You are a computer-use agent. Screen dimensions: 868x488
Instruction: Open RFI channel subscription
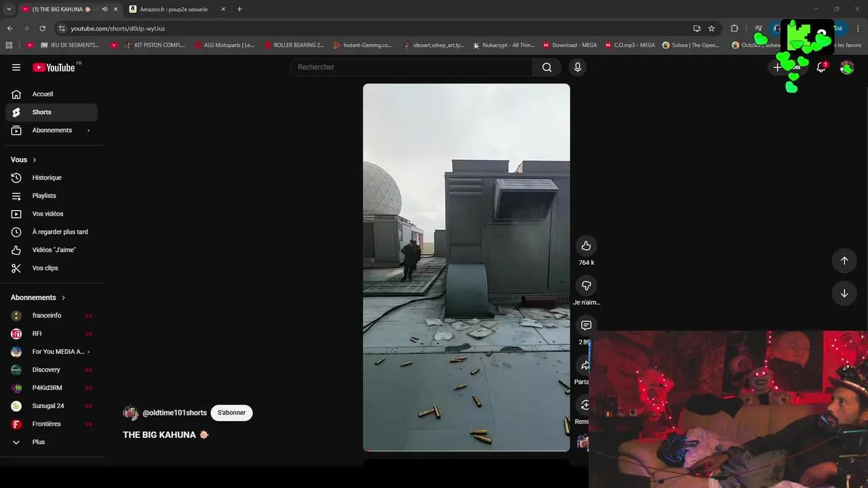tap(51, 333)
